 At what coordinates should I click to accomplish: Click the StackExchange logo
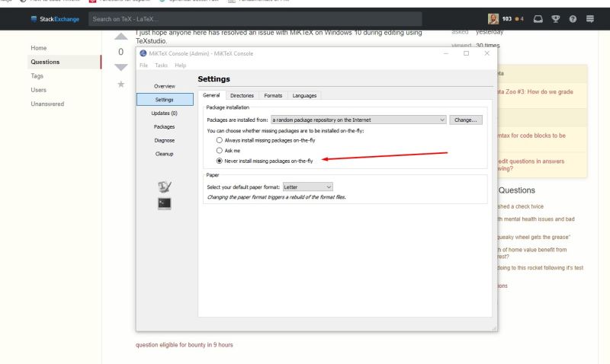point(55,18)
